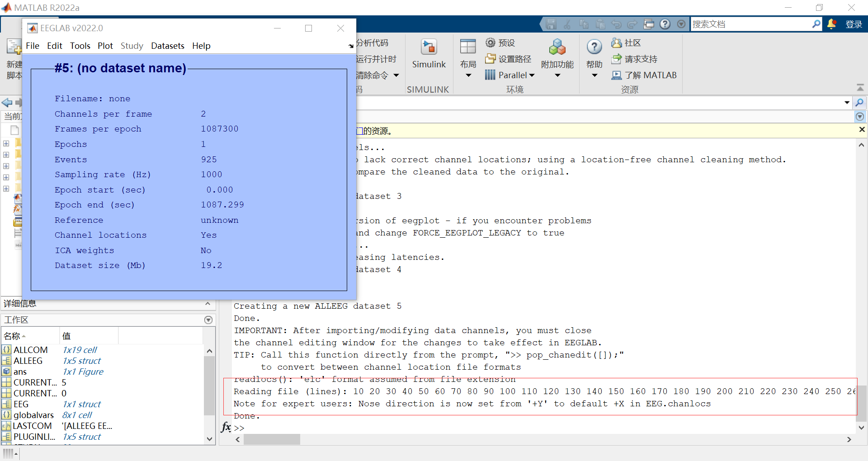The height and width of the screenshot is (461, 868).
Task: Click in the 搜索文档 search field
Action: (x=750, y=24)
